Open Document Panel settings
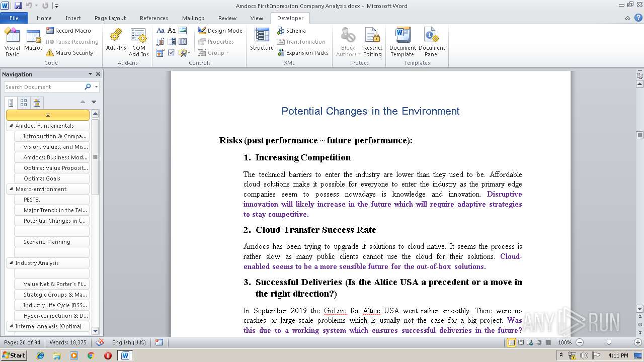Image resolution: width=644 pixels, height=362 pixels. 432,42
